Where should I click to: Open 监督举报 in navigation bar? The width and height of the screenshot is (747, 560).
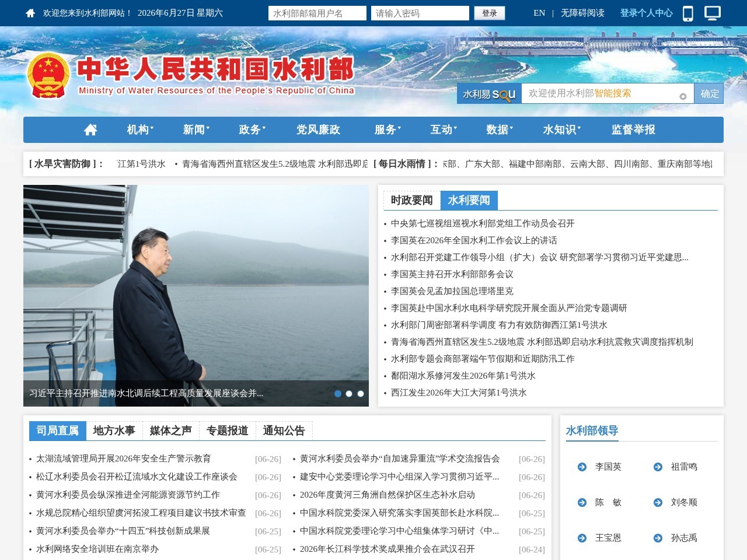coord(633,129)
